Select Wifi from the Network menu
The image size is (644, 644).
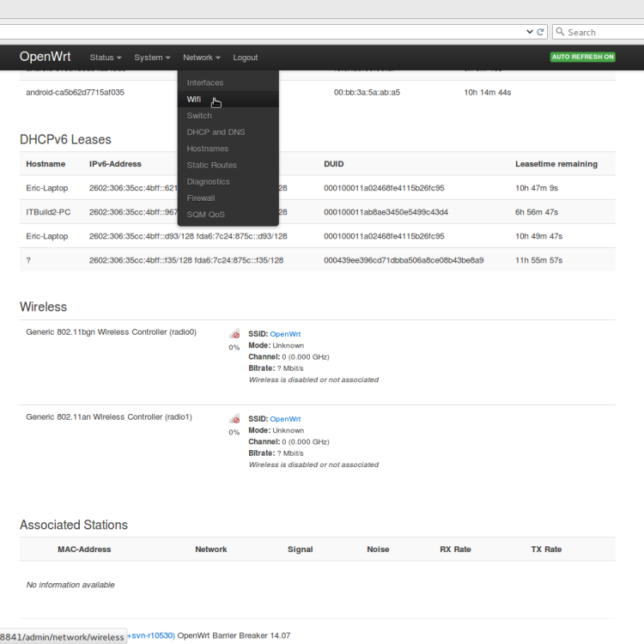coord(194,100)
